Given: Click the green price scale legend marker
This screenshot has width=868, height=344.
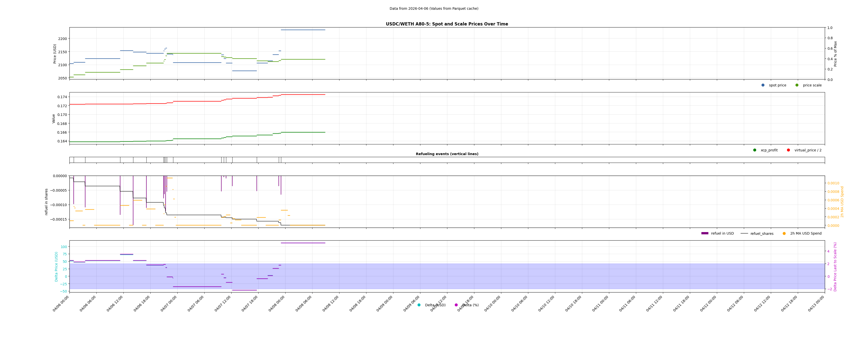Looking at the screenshot, I should pos(797,85).
